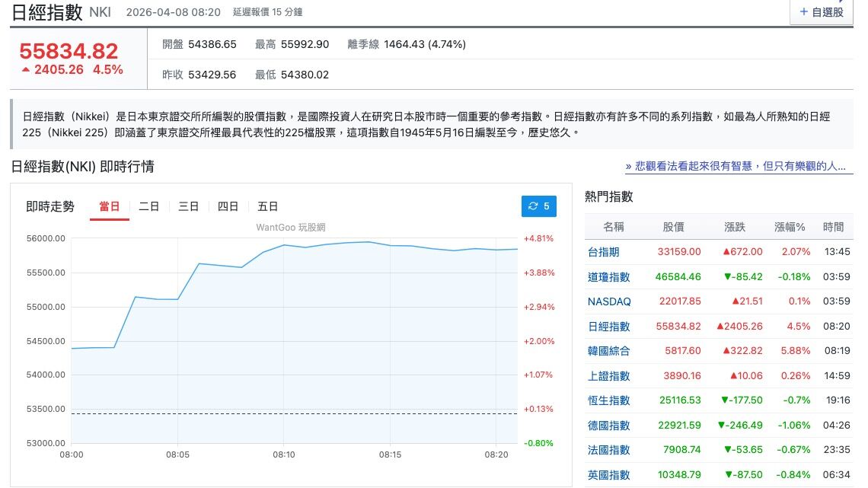Open 日經指數 link in hot indices
This screenshot has height=488, width=868.
[x=608, y=327]
